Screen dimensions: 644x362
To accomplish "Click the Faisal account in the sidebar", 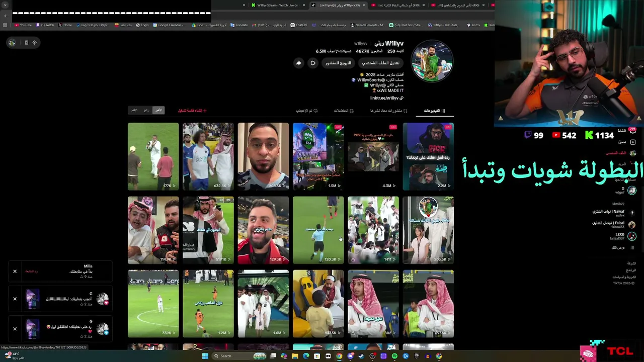I will (613, 224).
